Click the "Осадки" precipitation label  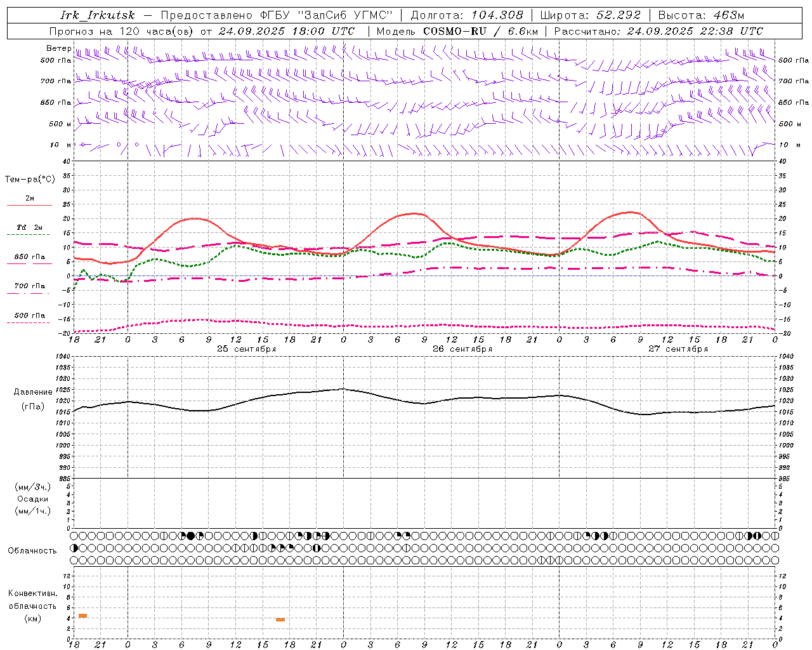(33, 499)
